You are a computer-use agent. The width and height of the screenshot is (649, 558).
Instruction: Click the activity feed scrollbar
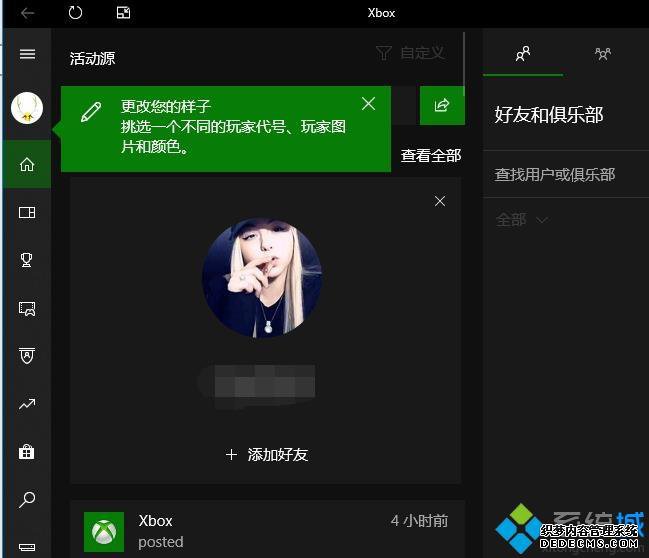click(x=464, y=65)
